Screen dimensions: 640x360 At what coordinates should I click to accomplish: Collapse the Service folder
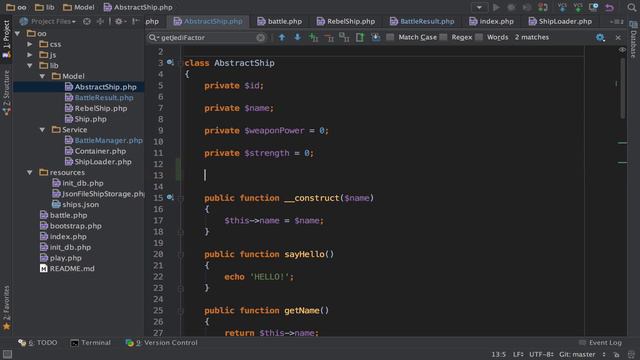(42, 130)
